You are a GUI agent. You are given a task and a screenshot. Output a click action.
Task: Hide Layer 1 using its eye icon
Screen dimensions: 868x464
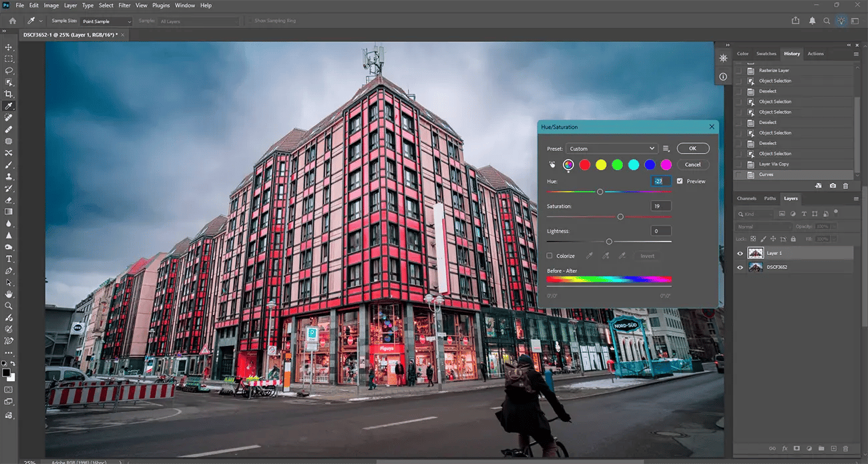[x=740, y=253]
